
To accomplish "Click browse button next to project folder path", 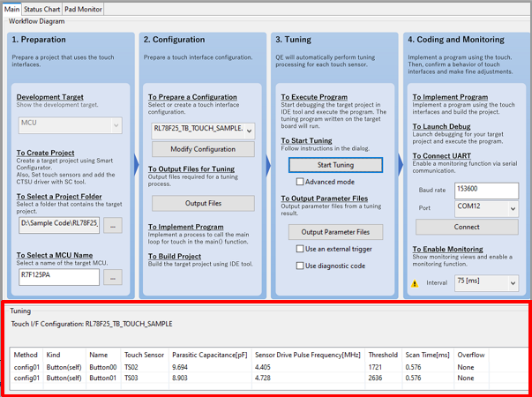I will coord(113,226).
